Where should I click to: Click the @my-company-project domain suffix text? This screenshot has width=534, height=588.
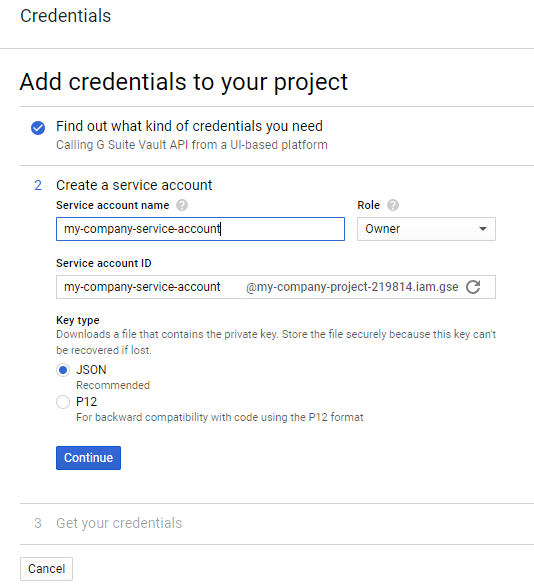click(352, 287)
